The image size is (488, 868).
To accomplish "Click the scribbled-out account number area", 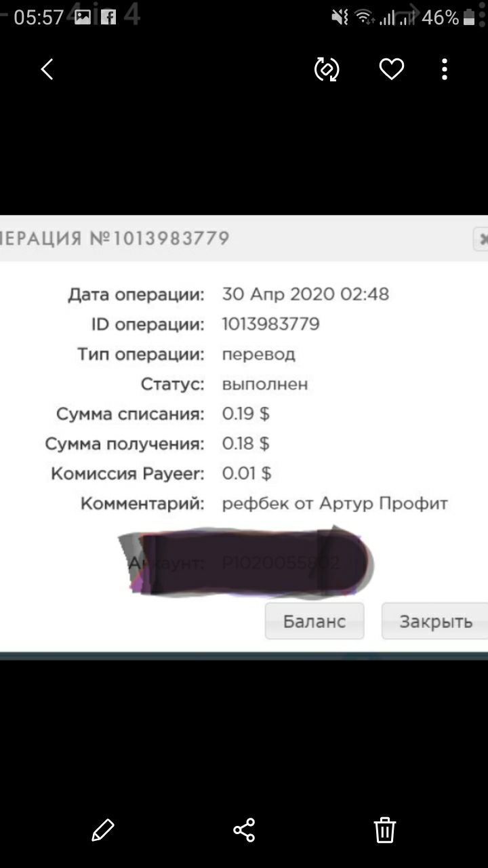I will pos(245,562).
